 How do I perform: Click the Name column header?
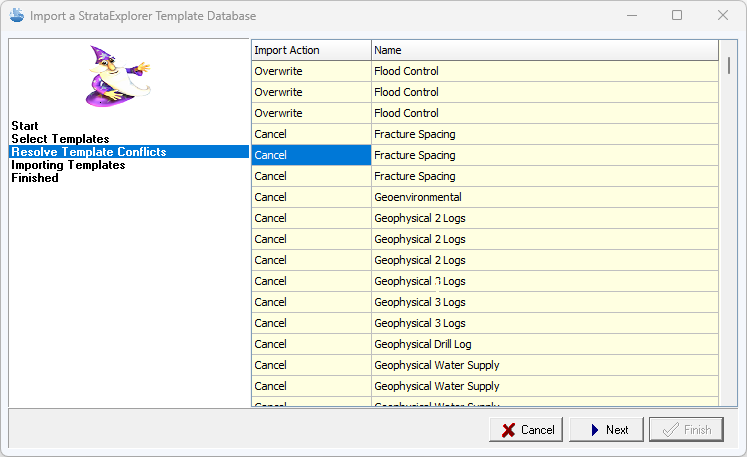click(544, 50)
